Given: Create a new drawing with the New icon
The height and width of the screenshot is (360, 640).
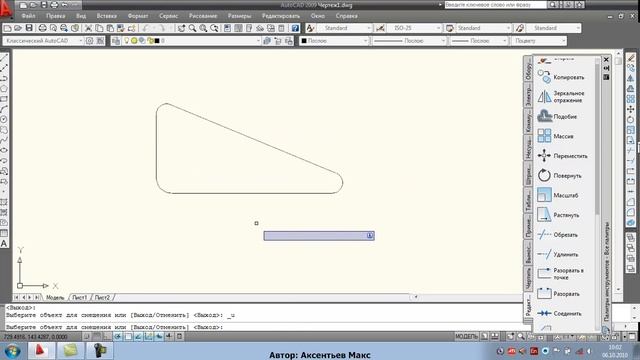Looking at the screenshot, I should tap(7, 28).
